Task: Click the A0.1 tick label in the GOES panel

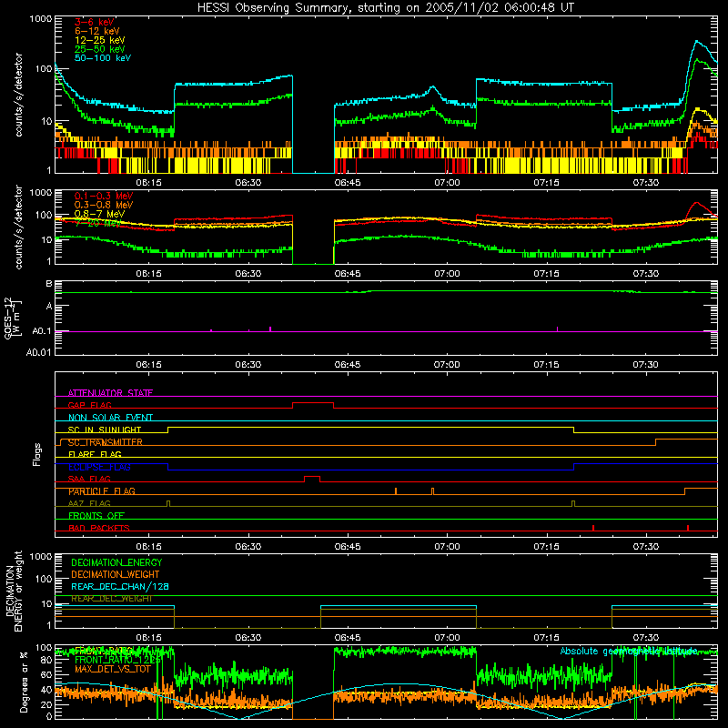Action: click(x=42, y=331)
